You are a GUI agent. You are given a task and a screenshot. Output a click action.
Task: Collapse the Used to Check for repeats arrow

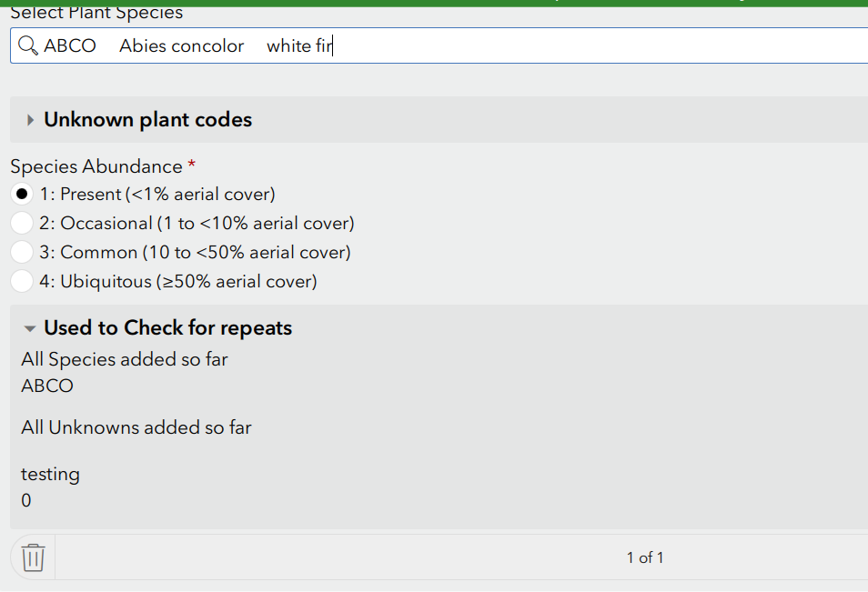[30, 328]
